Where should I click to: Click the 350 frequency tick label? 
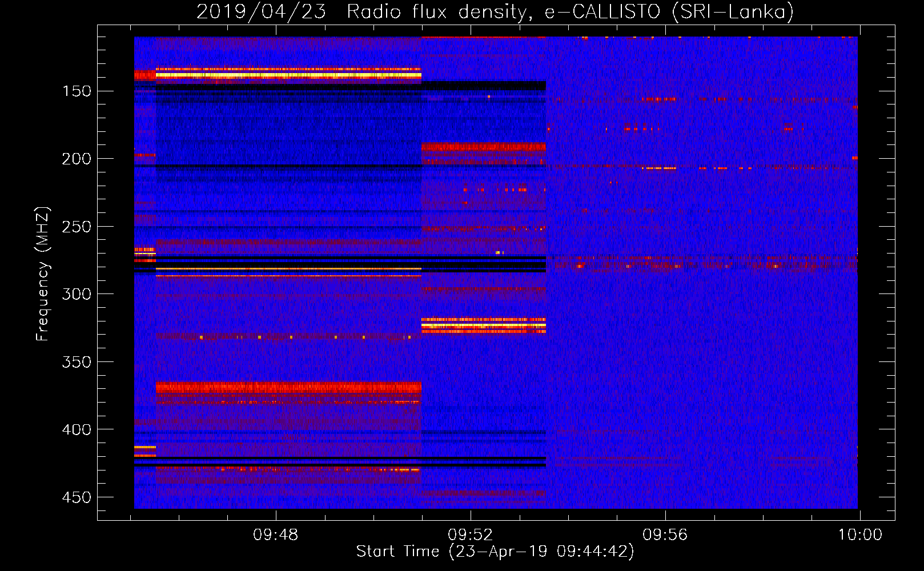(77, 362)
